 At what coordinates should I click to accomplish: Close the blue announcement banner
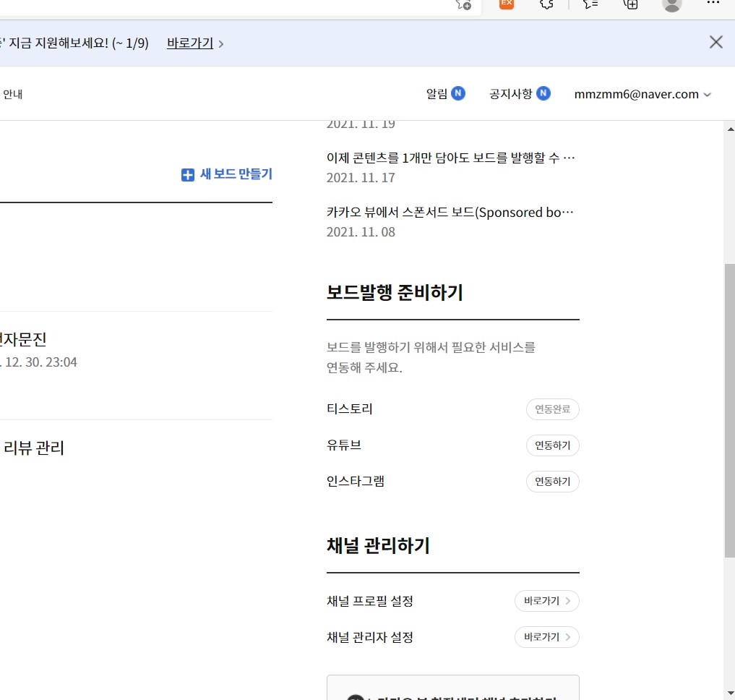(715, 42)
